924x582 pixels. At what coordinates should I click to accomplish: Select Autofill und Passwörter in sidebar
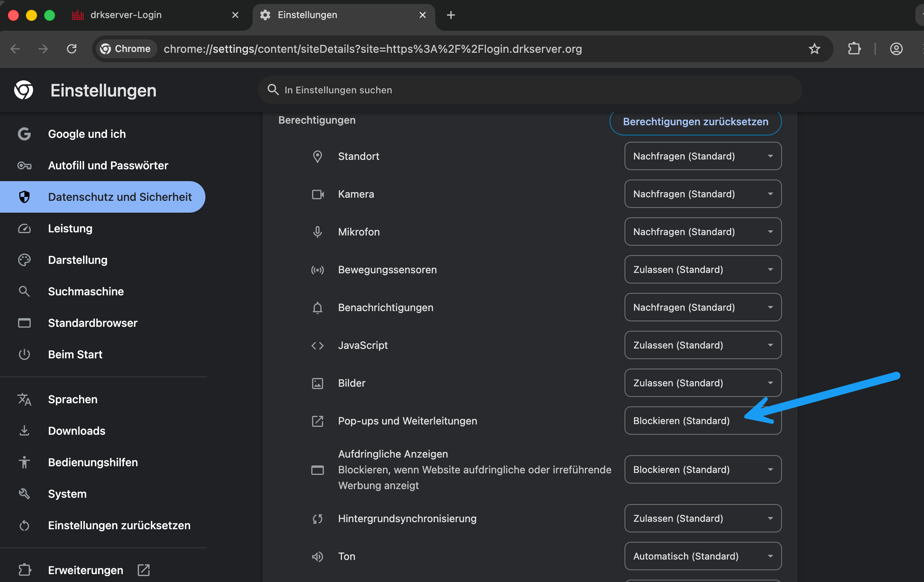[108, 165]
